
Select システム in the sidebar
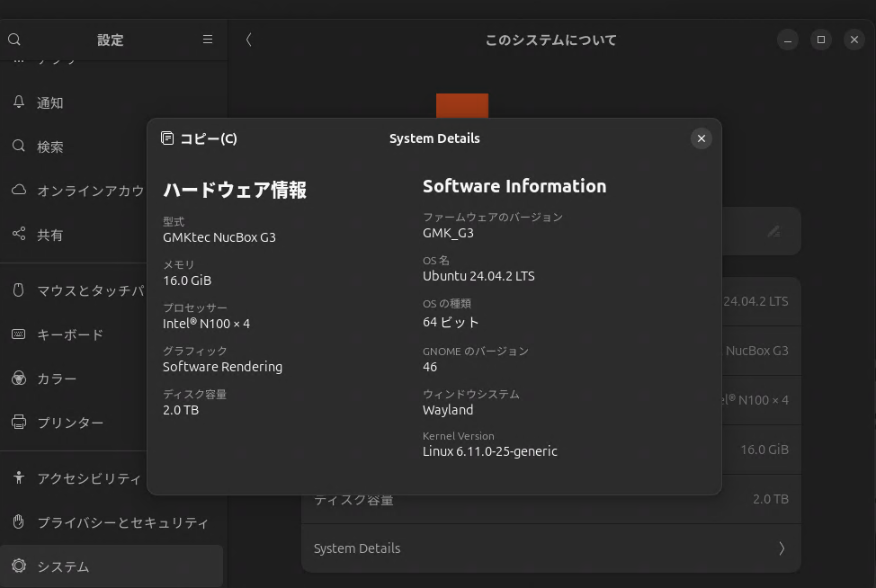112,566
